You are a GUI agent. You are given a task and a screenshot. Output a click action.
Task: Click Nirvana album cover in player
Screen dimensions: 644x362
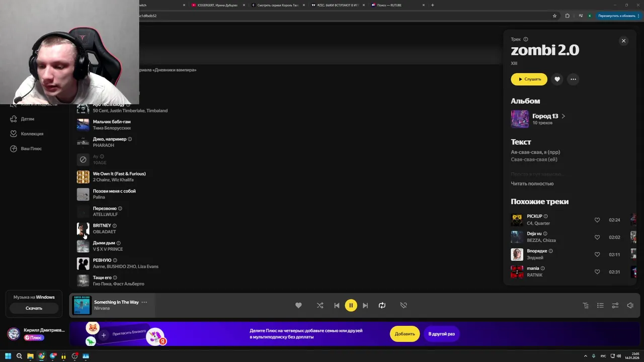click(82, 305)
